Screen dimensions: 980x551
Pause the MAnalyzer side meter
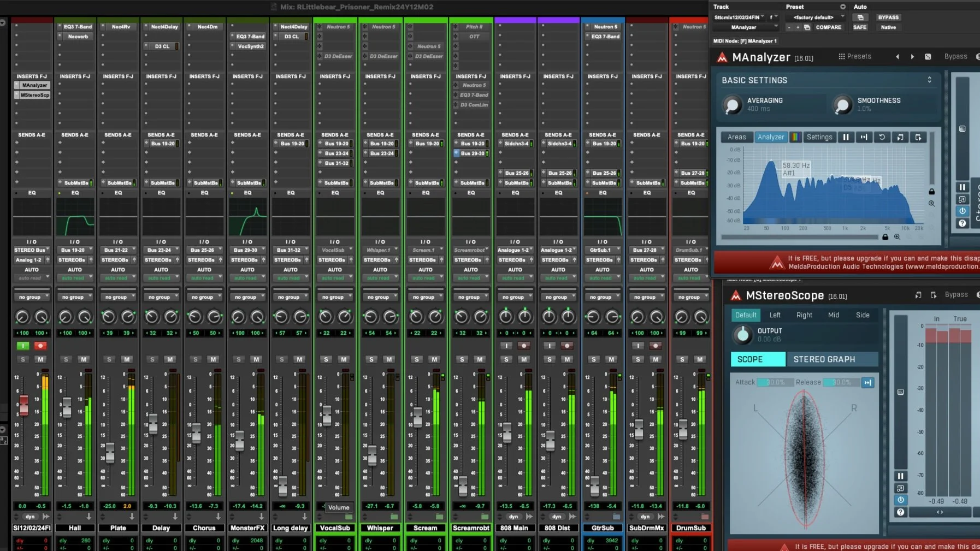coord(962,187)
